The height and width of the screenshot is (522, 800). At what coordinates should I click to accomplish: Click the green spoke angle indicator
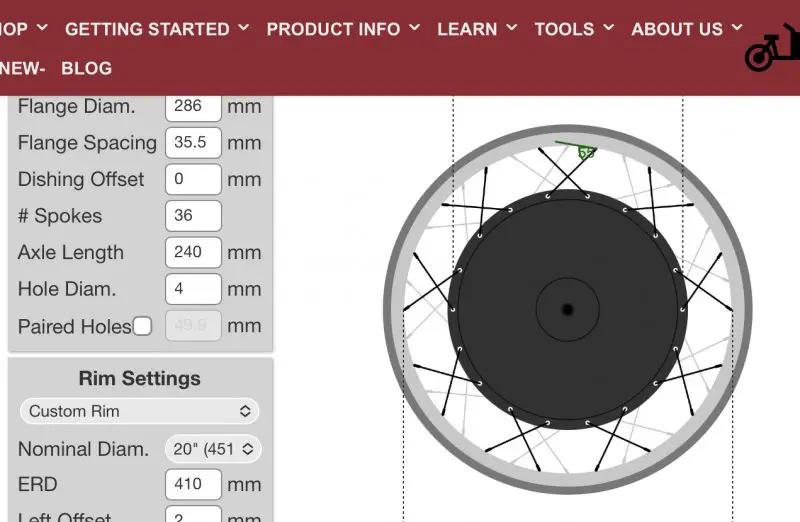pos(578,149)
